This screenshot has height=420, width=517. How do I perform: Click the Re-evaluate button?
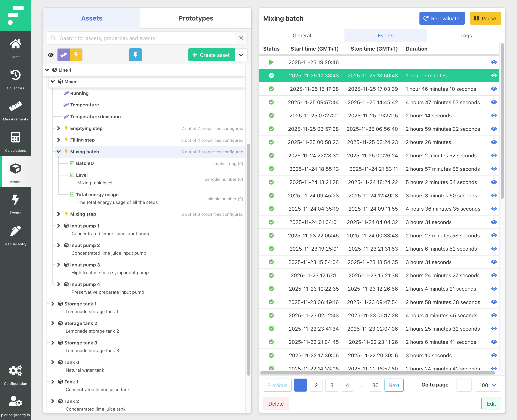[x=442, y=18]
